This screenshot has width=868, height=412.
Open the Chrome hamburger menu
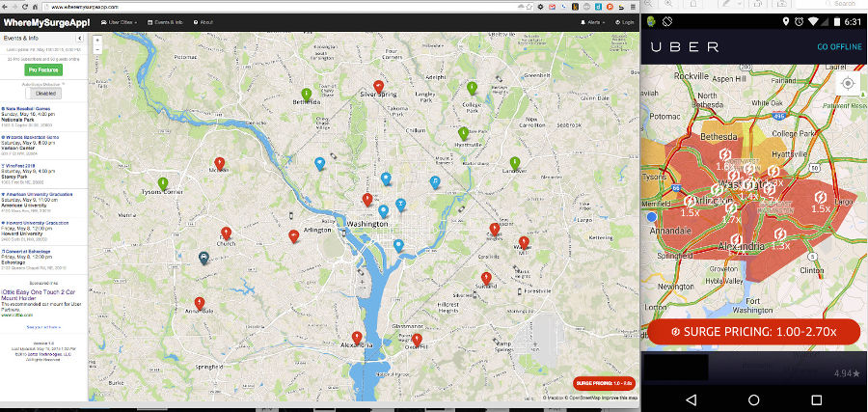[633, 7]
